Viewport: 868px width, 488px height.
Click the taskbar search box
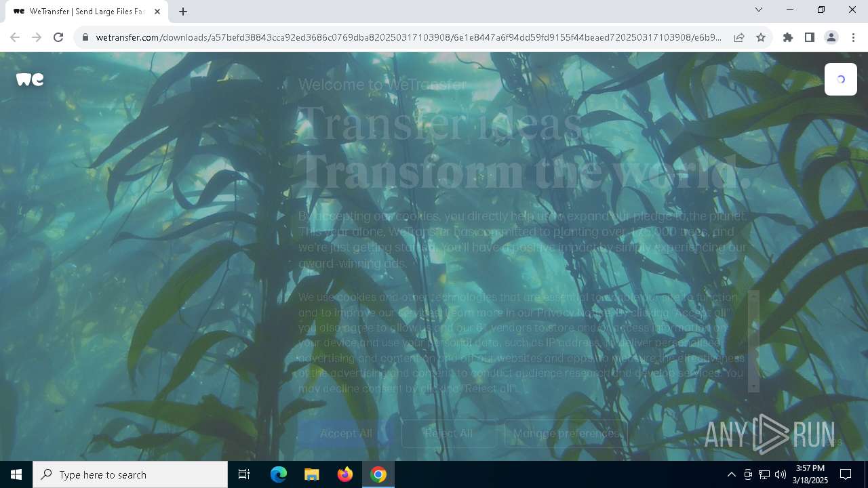[130, 474]
